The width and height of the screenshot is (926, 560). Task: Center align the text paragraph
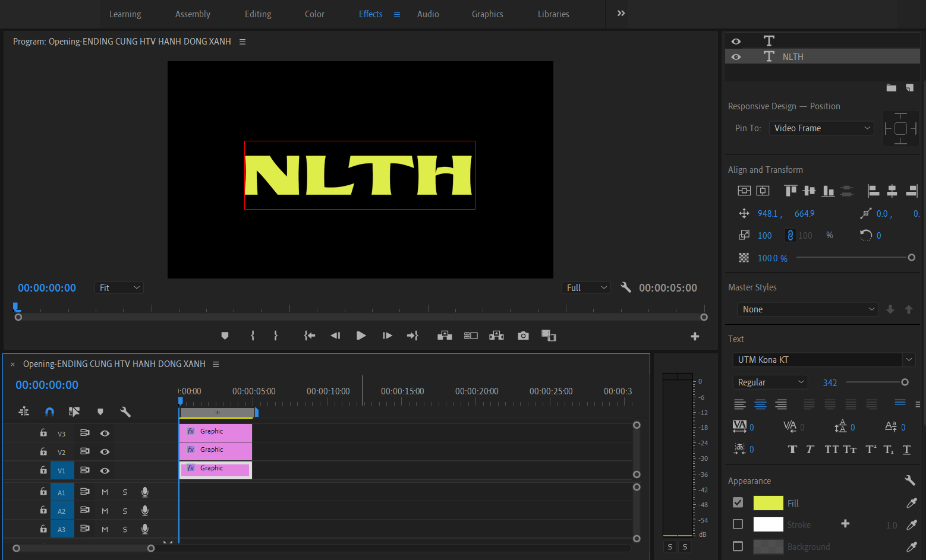pos(761,404)
